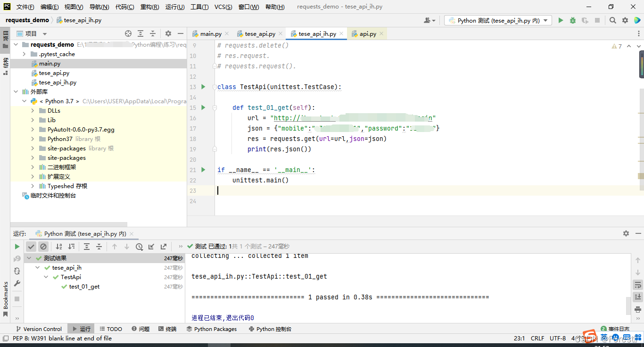Click the Project panel horizontal scrollbar
Image resolution: width=644 pixels, height=347 pixels.
[69, 224]
